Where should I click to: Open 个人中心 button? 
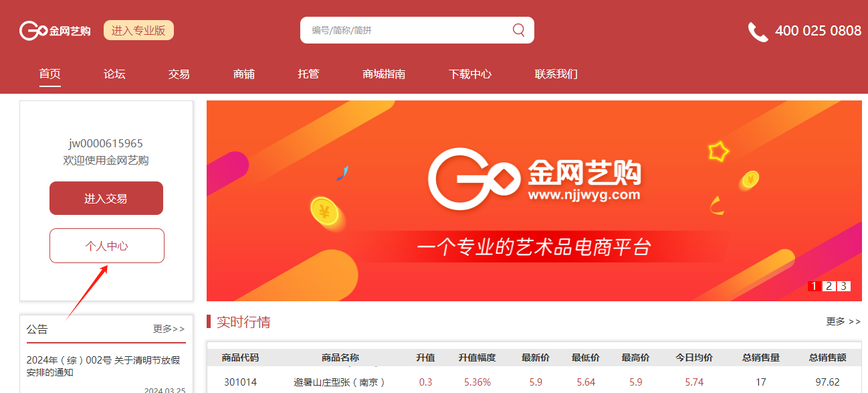click(x=107, y=246)
